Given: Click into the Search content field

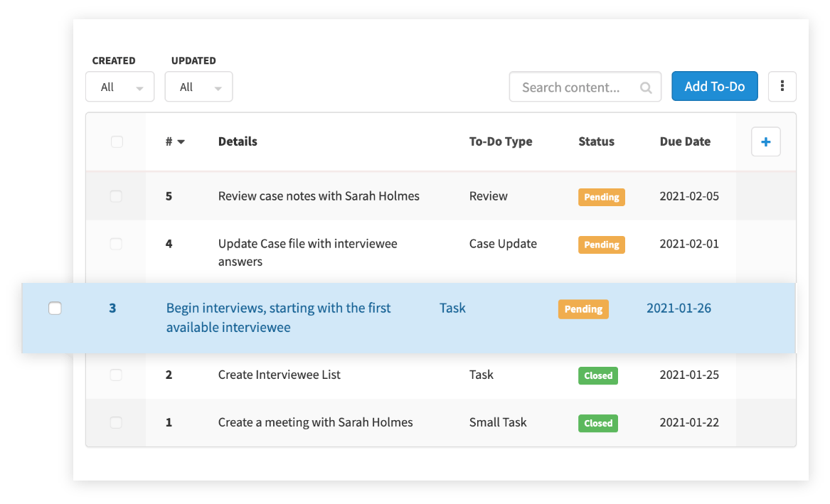Looking at the screenshot, I should [571, 87].
